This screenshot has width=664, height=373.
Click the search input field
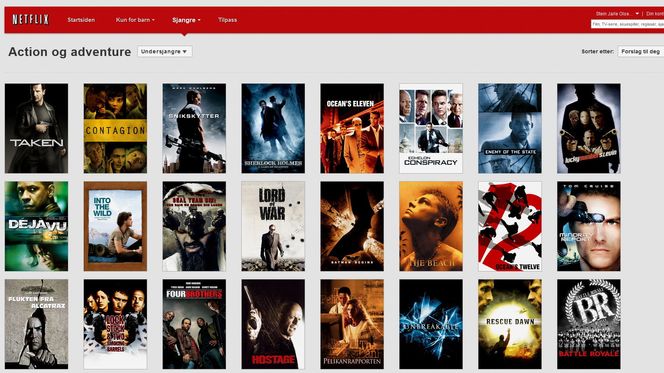[627, 25]
